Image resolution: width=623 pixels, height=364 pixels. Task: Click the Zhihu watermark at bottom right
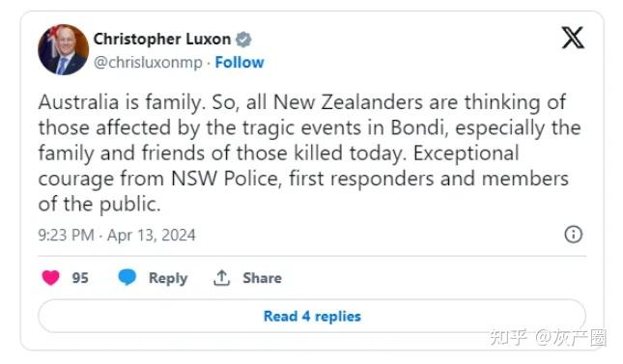pyautogui.click(x=548, y=337)
